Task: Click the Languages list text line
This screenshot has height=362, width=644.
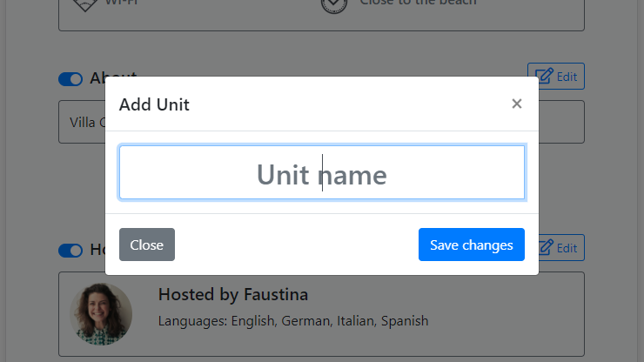Action: tap(293, 321)
